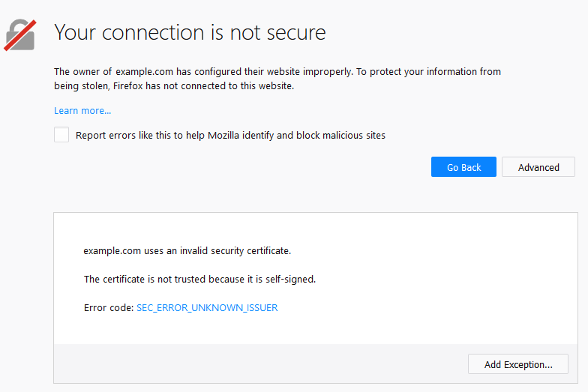Click the Add Exception button
Viewport: 588px width, 392px height.
(517, 365)
